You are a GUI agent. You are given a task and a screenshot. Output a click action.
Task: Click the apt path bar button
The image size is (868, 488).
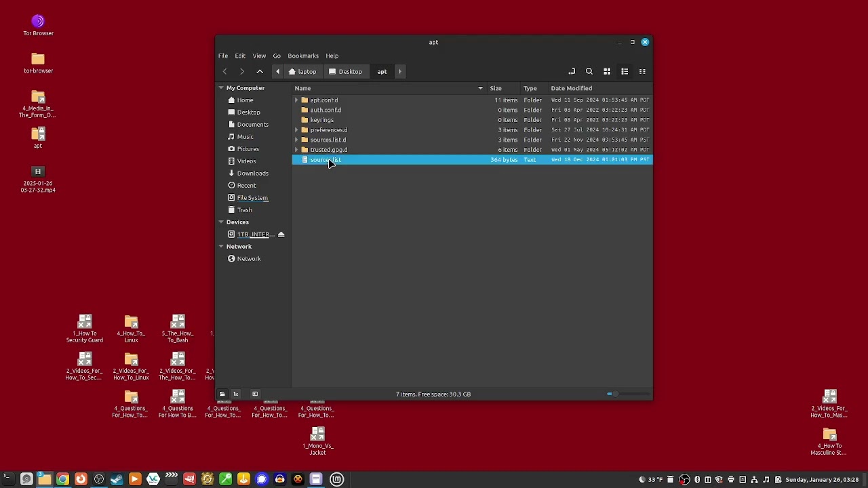tap(382, 71)
